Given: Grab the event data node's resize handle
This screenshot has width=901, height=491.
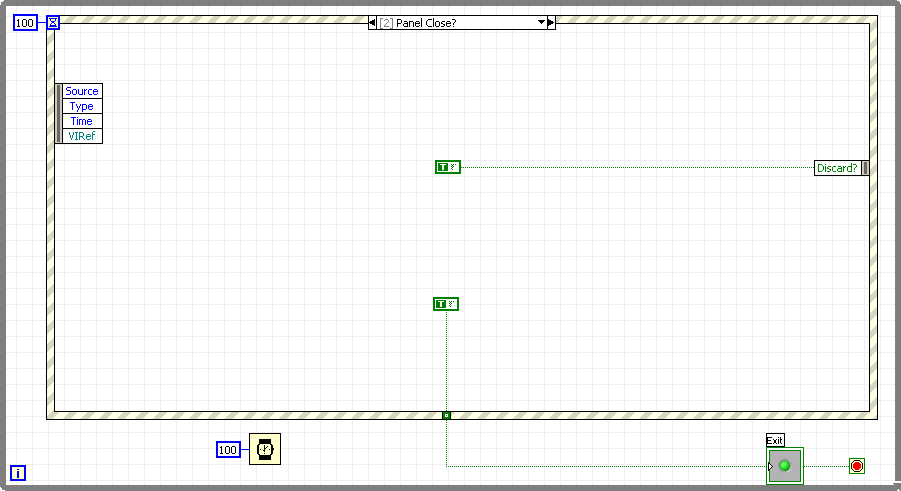Looking at the screenshot, I should click(59, 114).
